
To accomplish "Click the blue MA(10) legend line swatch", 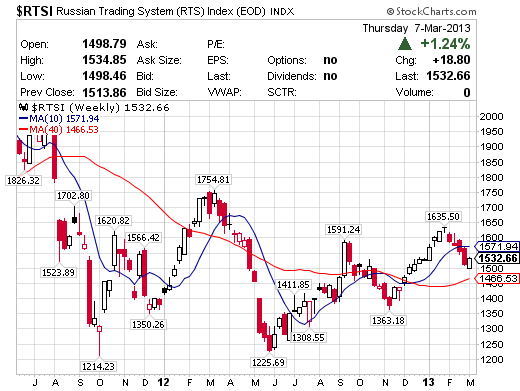I will [x=24, y=118].
